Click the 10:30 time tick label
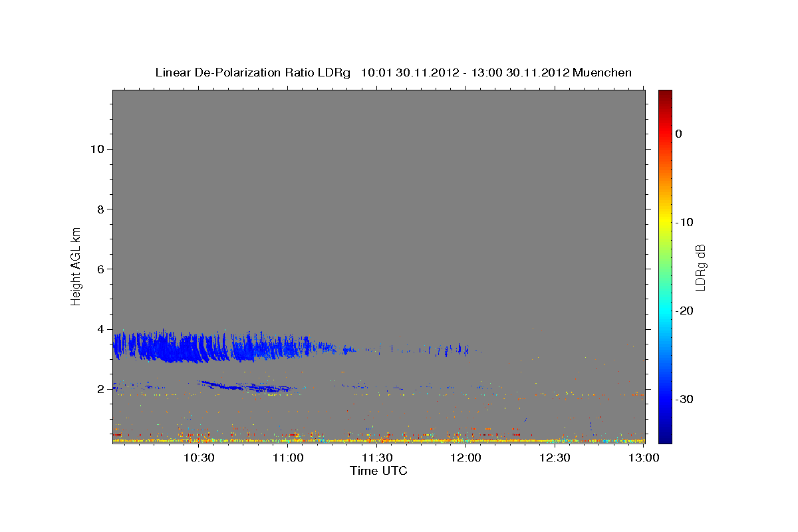The image size is (798, 532). 198,458
